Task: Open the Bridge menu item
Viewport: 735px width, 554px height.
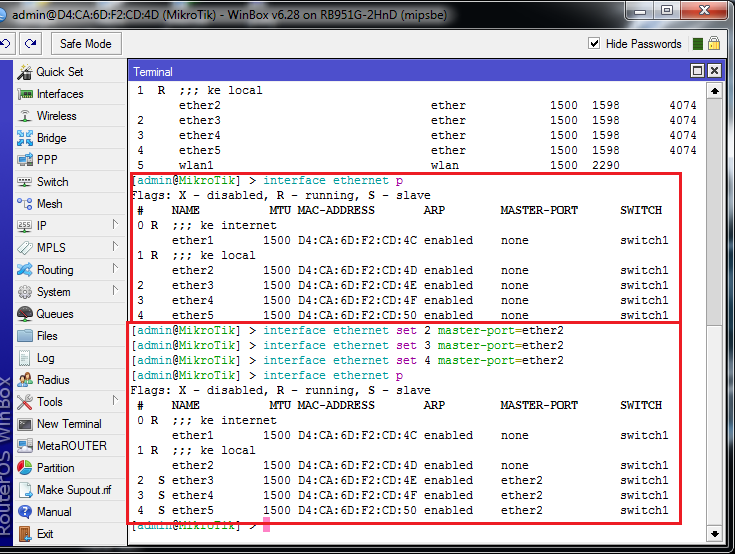Action: pos(70,138)
